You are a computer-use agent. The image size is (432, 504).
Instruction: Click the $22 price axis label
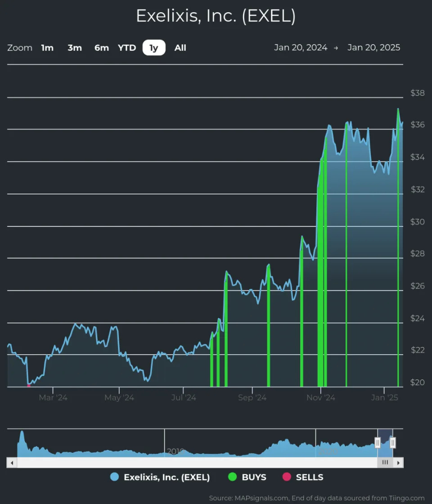pos(417,350)
